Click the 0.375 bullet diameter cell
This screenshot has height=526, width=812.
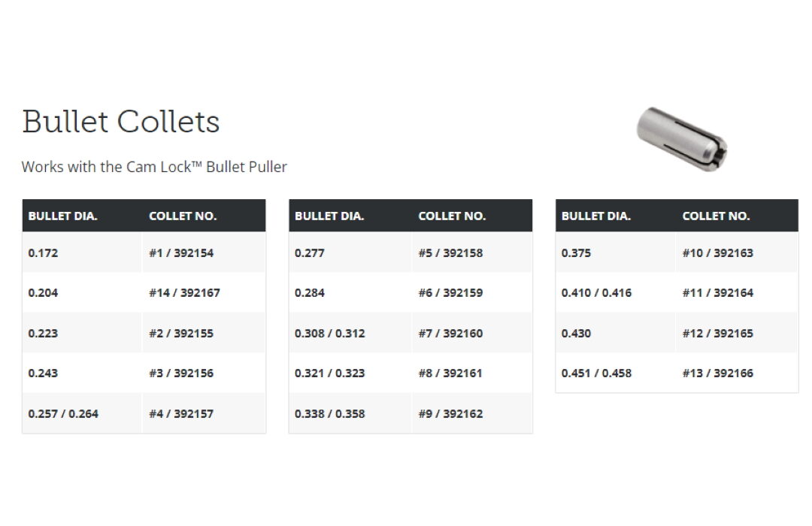(576, 253)
